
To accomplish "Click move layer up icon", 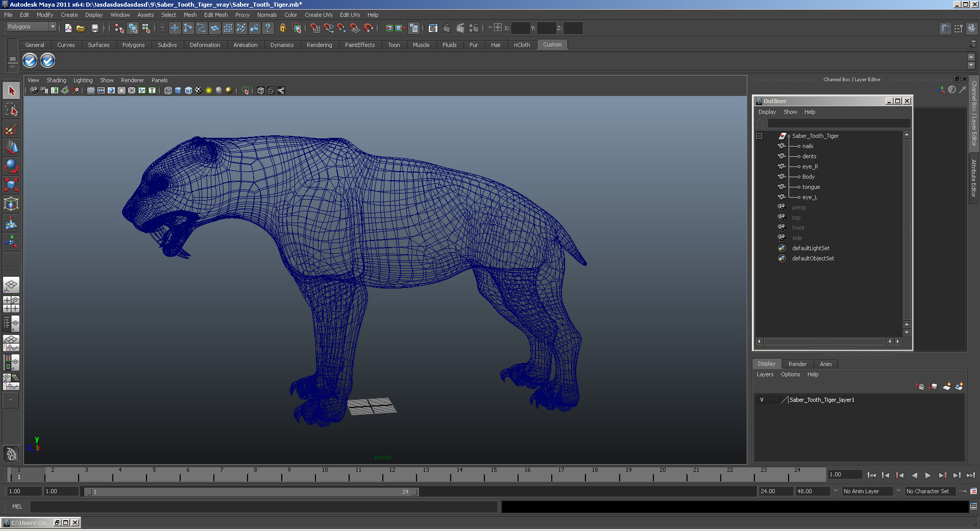I will pyautogui.click(x=921, y=387).
